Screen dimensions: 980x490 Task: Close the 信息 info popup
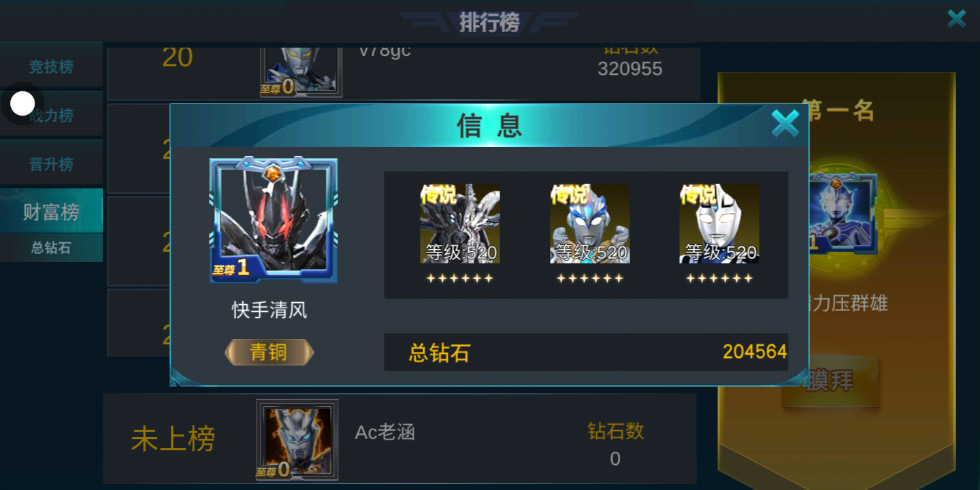785,124
